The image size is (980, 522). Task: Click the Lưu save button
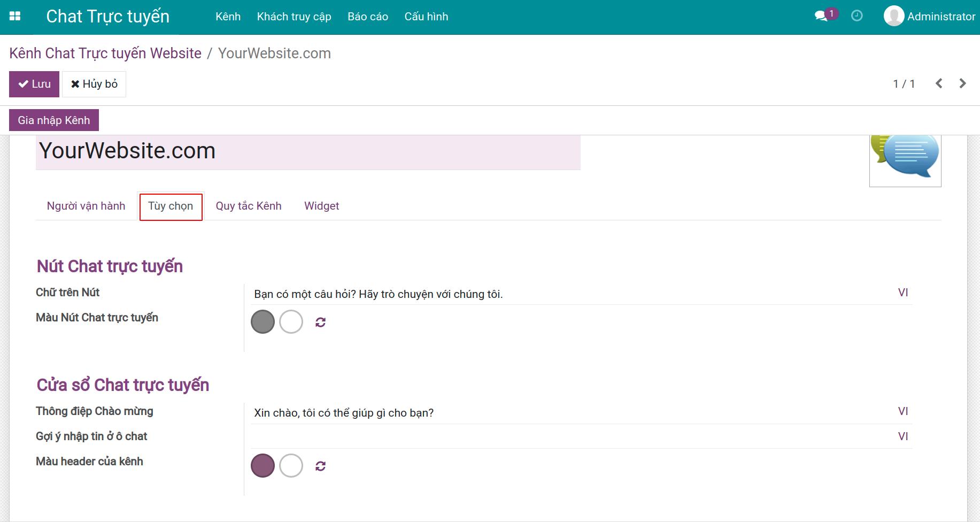pos(34,84)
